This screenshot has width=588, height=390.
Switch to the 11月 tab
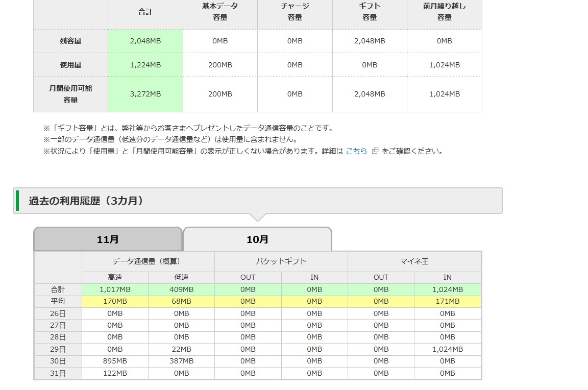tap(108, 239)
